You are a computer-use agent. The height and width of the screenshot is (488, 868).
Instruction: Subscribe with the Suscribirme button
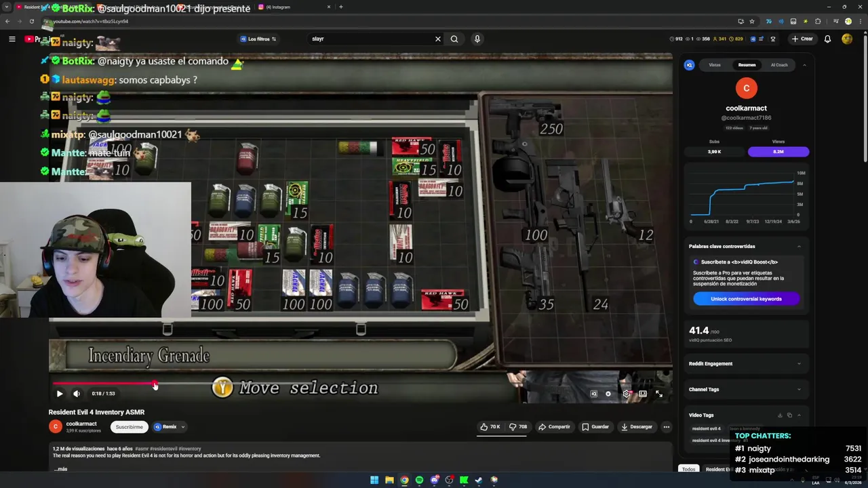pos(129,427)
